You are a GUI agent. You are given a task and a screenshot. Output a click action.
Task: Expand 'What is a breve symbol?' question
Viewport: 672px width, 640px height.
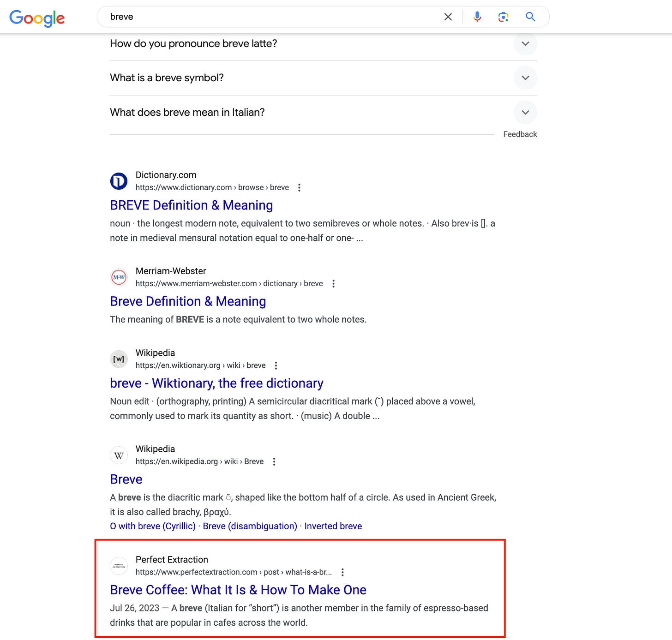[x=324, y=78]
